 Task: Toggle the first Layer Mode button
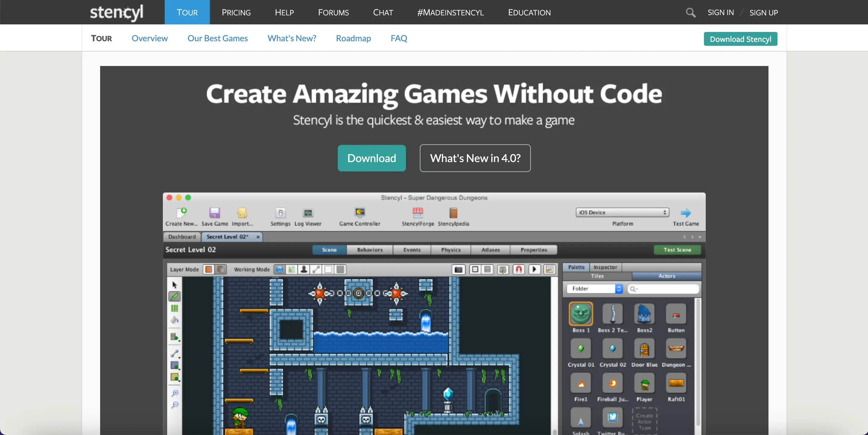209,269
